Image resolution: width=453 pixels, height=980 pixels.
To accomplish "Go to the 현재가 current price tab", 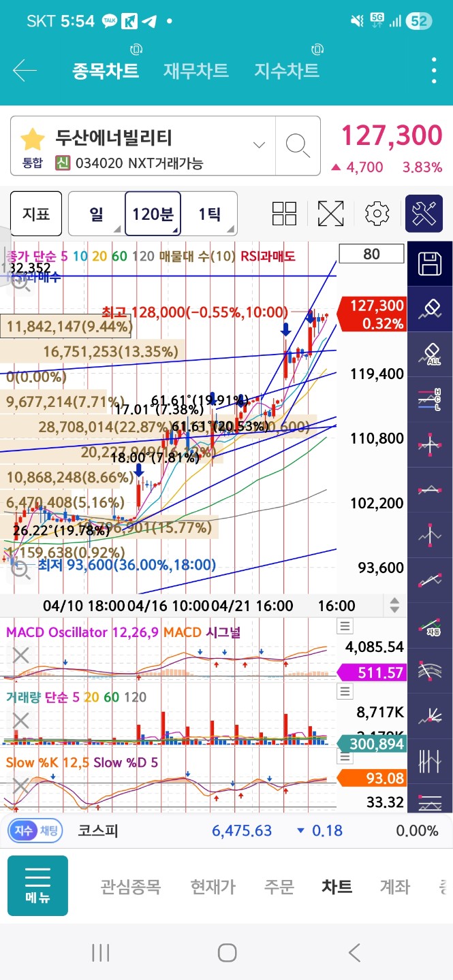I will point(213,887).
